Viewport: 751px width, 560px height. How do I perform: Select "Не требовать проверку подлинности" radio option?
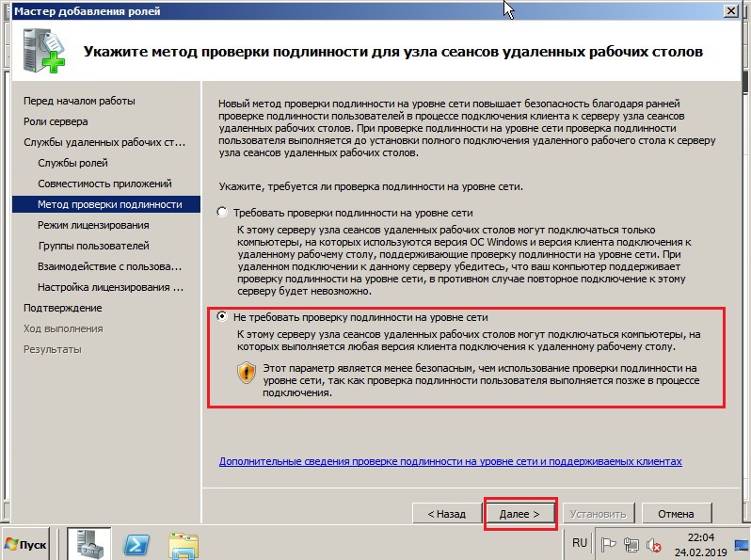click(222, 317)
